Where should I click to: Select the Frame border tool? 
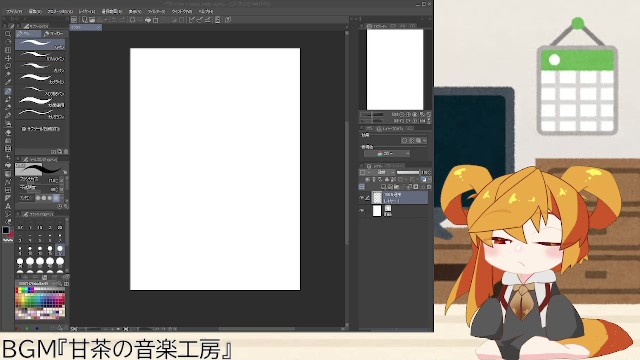[x=8, y=190]
